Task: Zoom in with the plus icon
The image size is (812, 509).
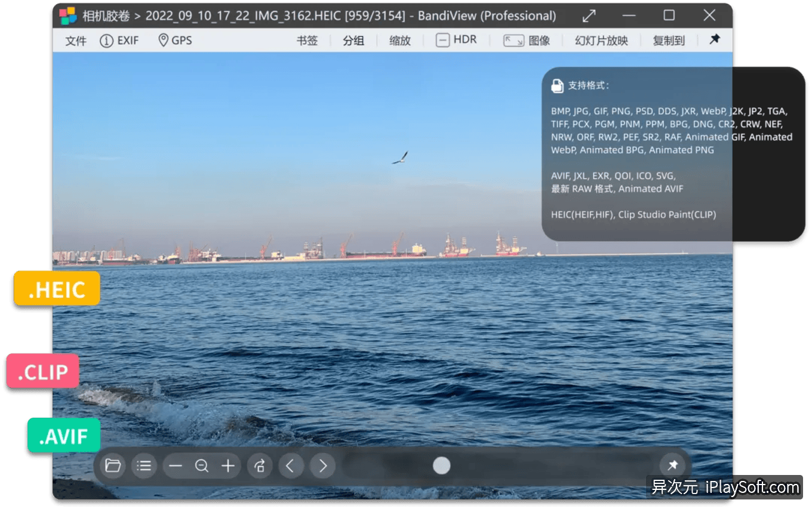Action: tap(227, 465)
